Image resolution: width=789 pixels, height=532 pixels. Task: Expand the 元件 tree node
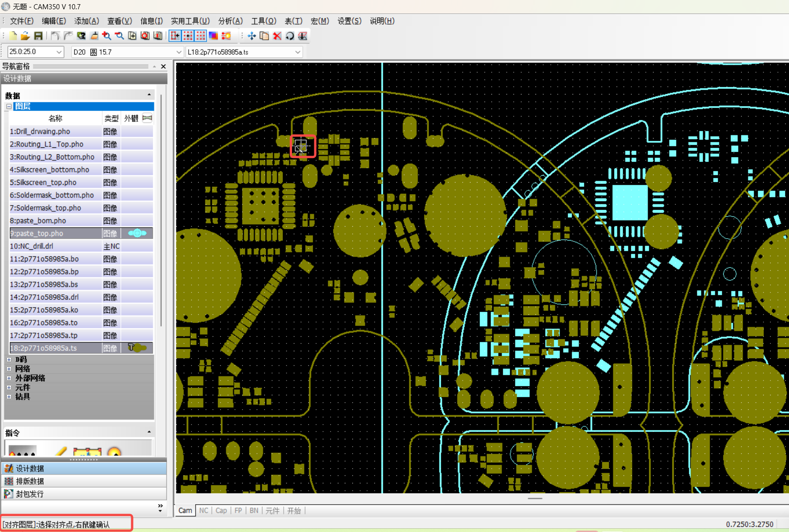[9, 387]
